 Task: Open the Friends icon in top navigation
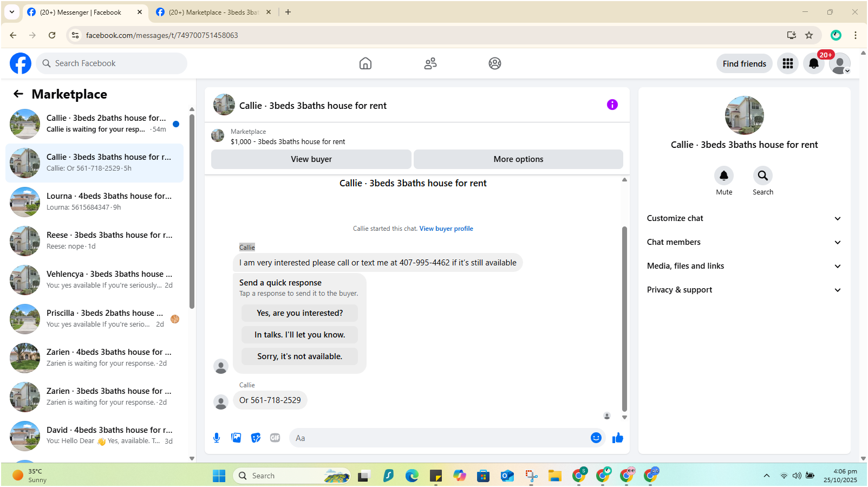click(x=430, y=63)
